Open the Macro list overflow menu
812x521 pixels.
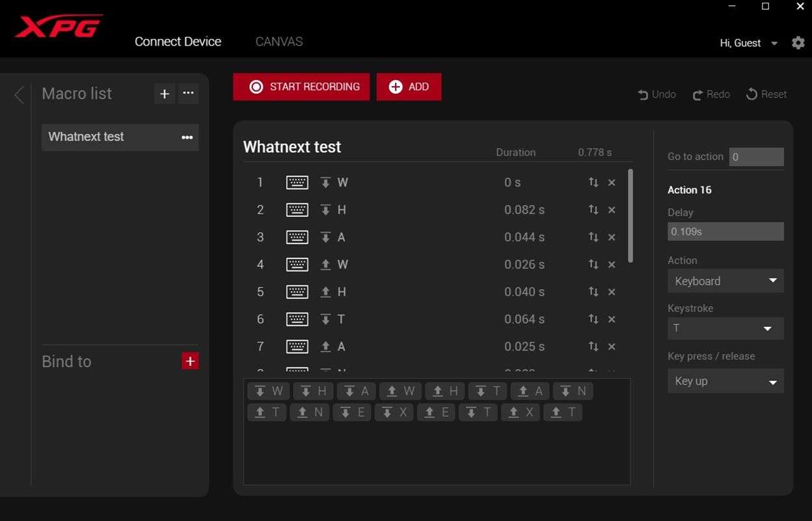click(188, 93)
